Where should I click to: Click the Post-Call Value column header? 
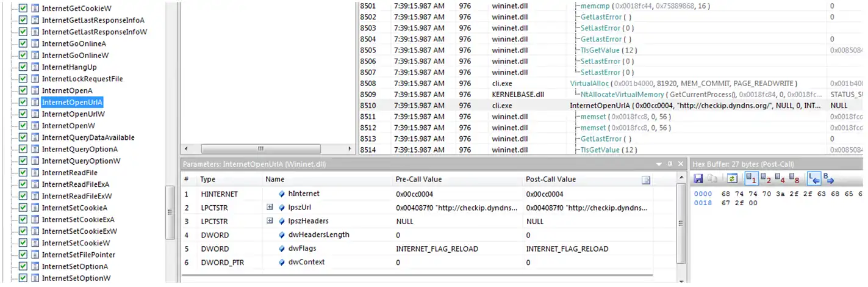click(x=551, y=180)
